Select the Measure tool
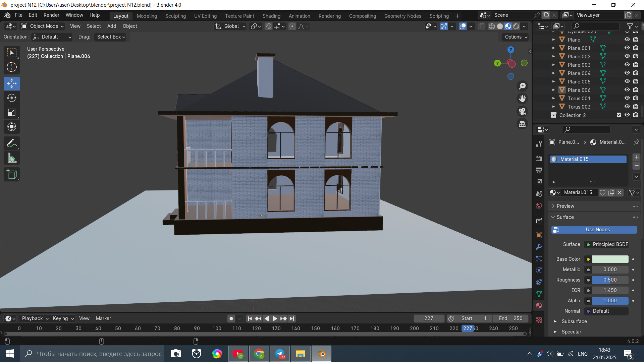This screenshot has height=362, width=644. 12,158
